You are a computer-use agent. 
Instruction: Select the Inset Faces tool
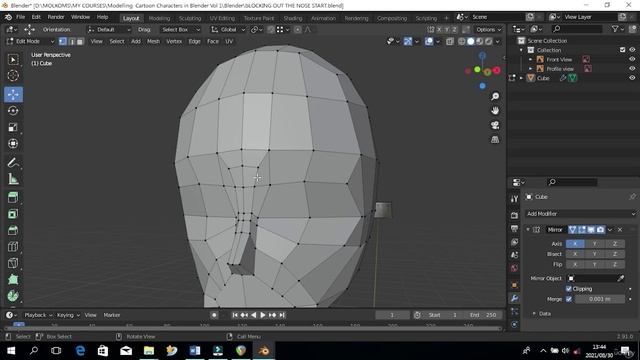(13, 214)
